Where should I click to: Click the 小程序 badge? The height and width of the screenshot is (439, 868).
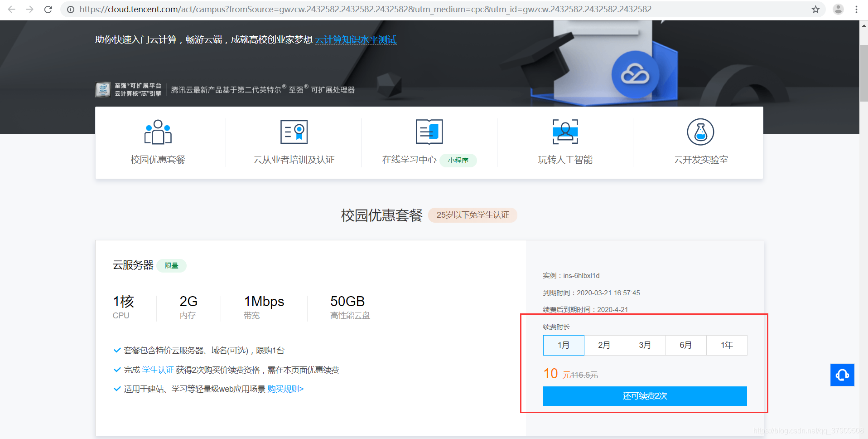tap(458, 161)
